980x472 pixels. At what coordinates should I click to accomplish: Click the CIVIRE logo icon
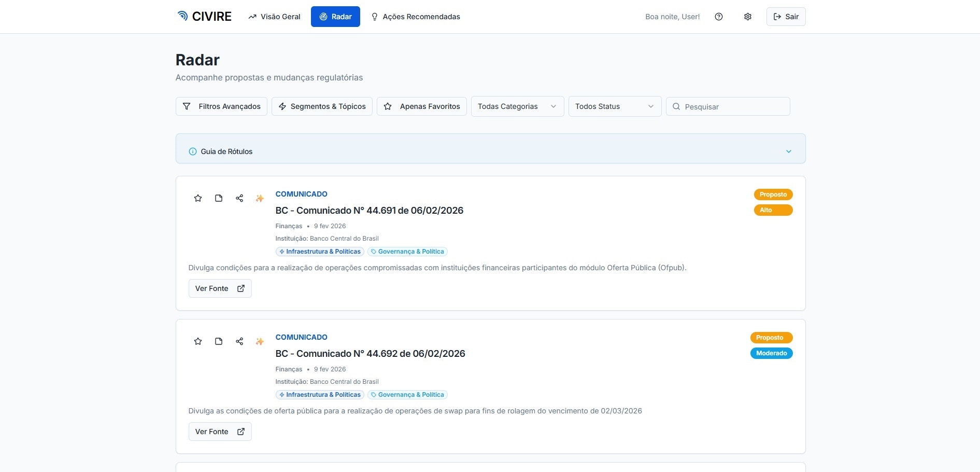click(x=182, y=16)
